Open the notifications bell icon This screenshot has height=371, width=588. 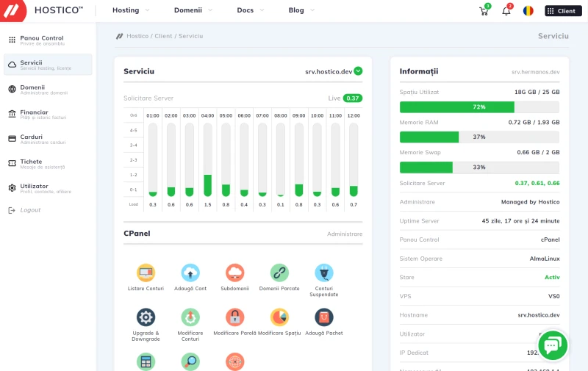click(x=506, y=11)
